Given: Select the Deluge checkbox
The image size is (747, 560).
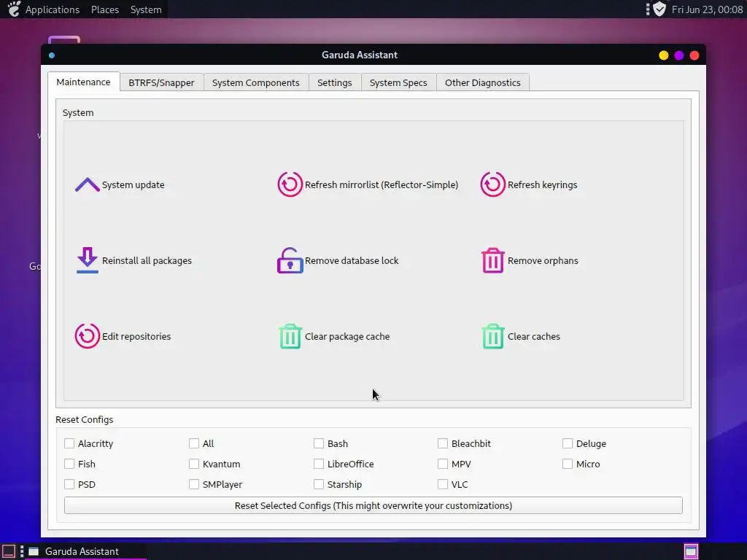Looking at the screenshot, I should click(x=568, y=443).
